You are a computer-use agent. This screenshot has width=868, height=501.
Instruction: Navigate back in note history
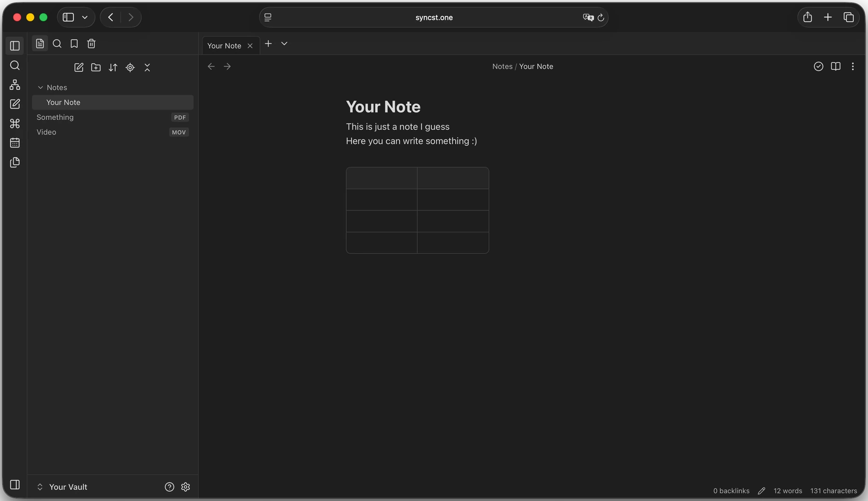click(x=211, y=67)
